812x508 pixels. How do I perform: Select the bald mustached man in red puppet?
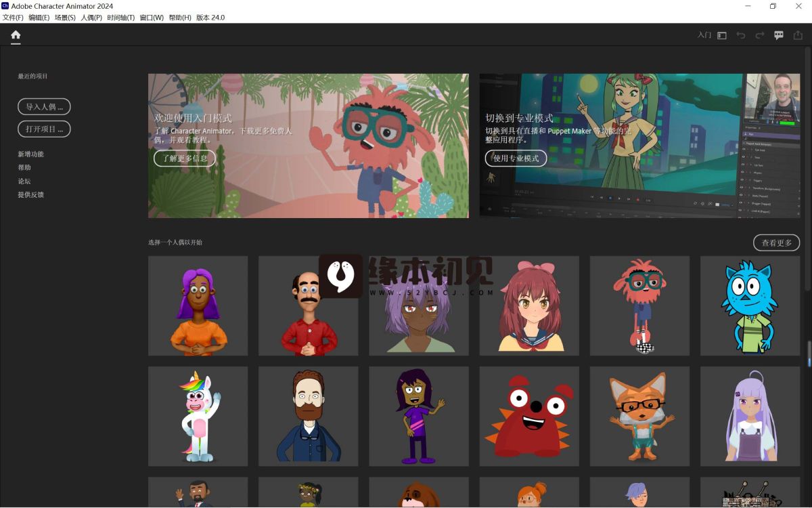(309, 306)
